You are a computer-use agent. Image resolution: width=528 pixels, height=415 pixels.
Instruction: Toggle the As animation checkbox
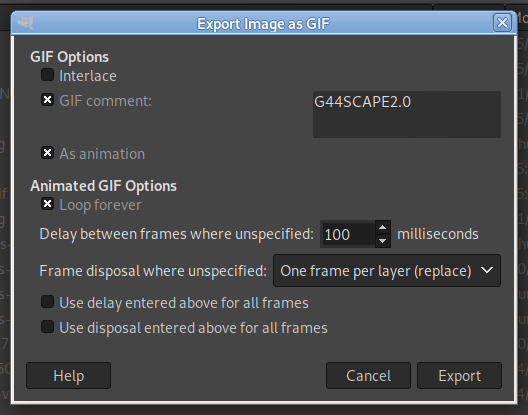pos(47,153)
